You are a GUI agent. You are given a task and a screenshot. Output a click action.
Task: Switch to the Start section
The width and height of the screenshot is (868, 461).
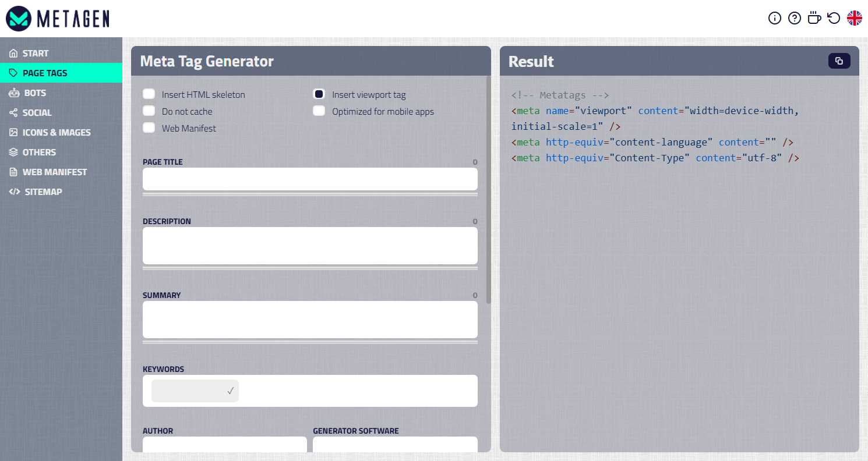coord(34,53)
